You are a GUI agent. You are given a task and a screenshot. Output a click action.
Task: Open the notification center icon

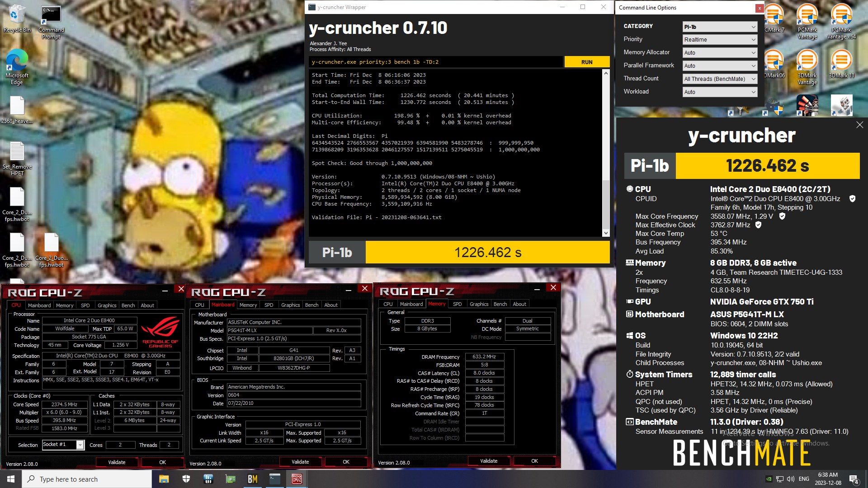pyautogui.click(x=854, y=479)
